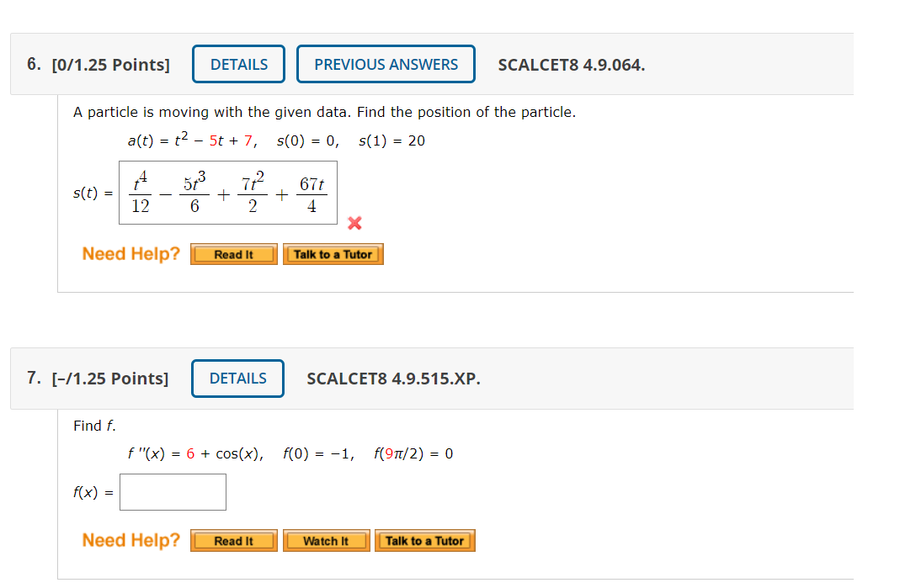Open the DETAILS panel for question 7
916x588 pixels.
coord(237,379)
